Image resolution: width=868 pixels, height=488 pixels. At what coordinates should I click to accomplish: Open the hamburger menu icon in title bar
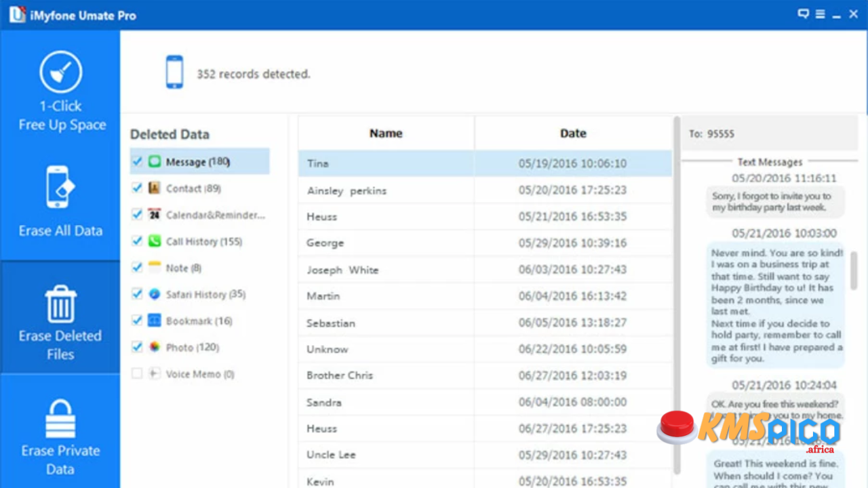820,14
